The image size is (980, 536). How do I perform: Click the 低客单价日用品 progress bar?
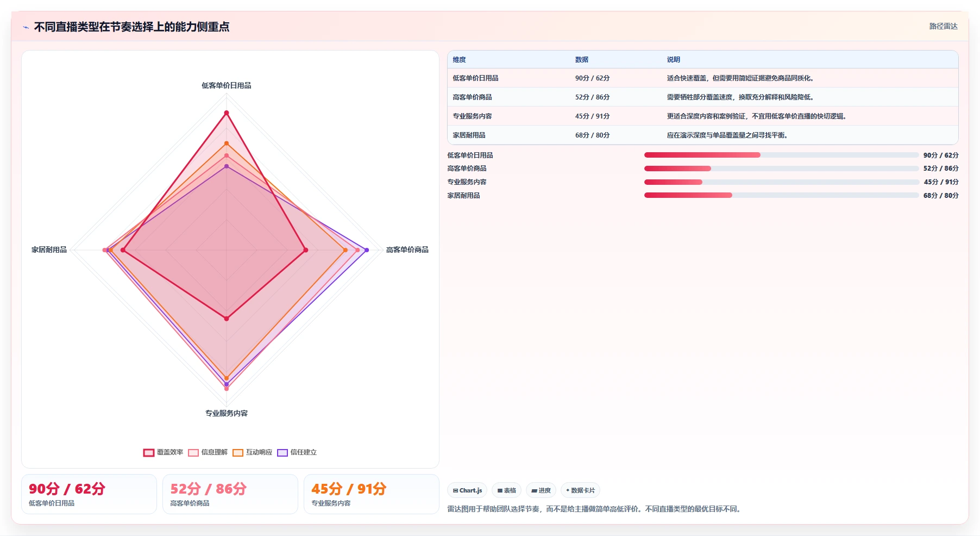(x=781, y=155)
